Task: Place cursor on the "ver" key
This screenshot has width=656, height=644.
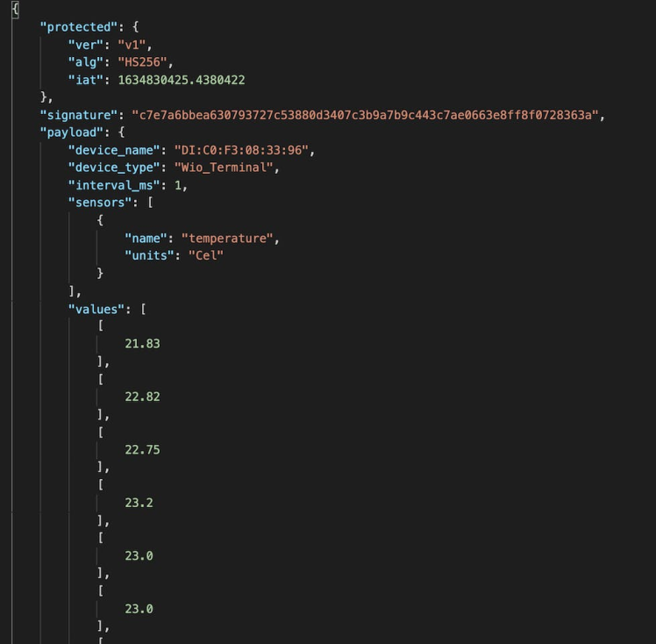Action: (x=86, y=44)
